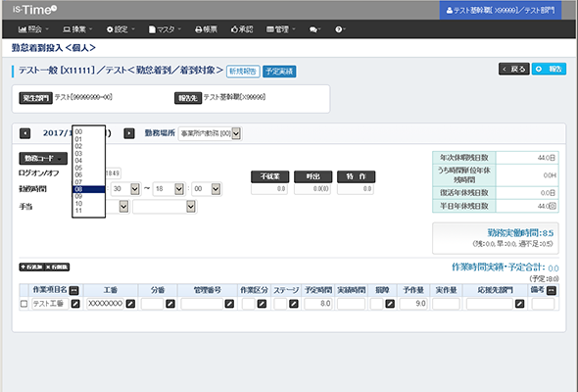Click the 予作量 field showing 9.0
This screenshot has height=392, width=578.
(413, 304)
